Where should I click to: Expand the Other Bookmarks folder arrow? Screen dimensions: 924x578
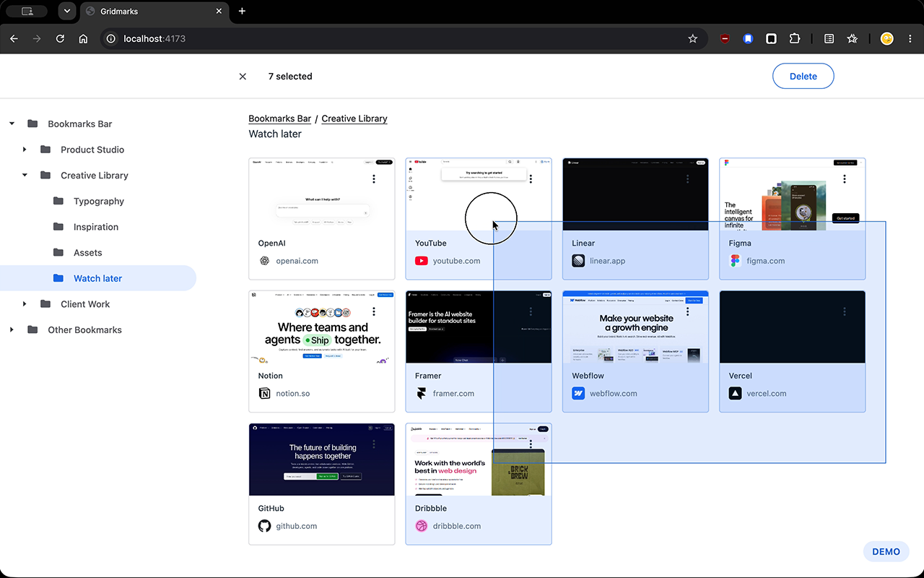(x=12, y=330)
